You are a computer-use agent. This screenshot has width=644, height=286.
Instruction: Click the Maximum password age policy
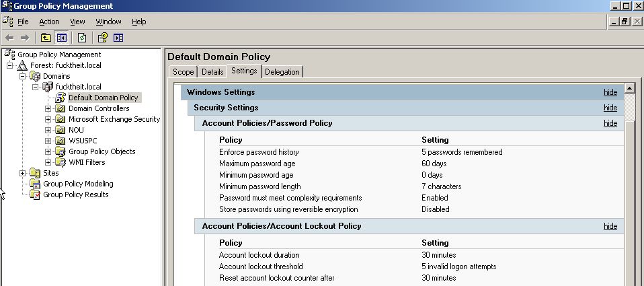click(x=257, y=164)
